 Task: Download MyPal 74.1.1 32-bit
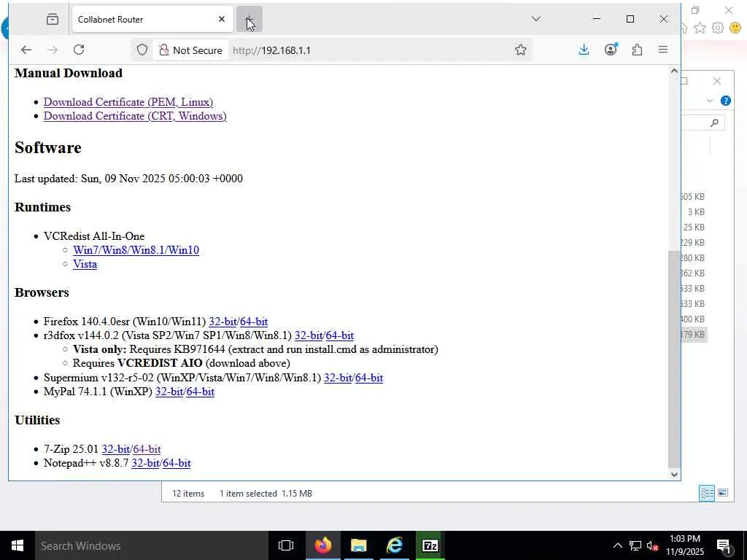[169, 392]
